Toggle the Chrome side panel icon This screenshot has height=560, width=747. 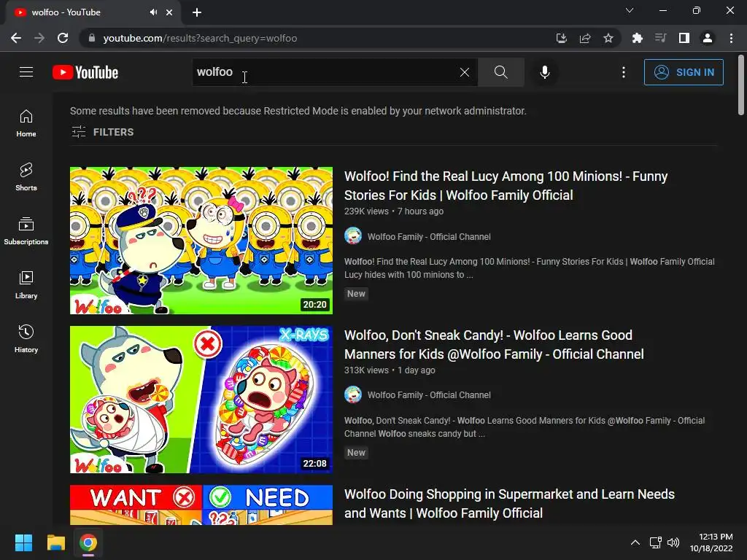[684, 38]
